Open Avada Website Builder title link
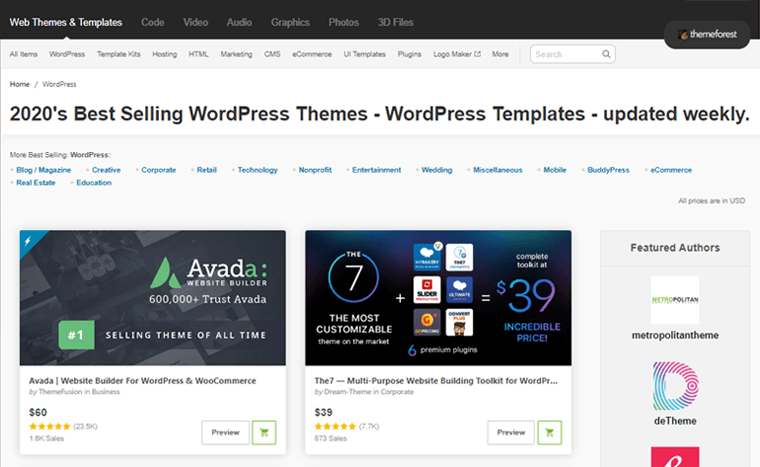 click(142, 381)
